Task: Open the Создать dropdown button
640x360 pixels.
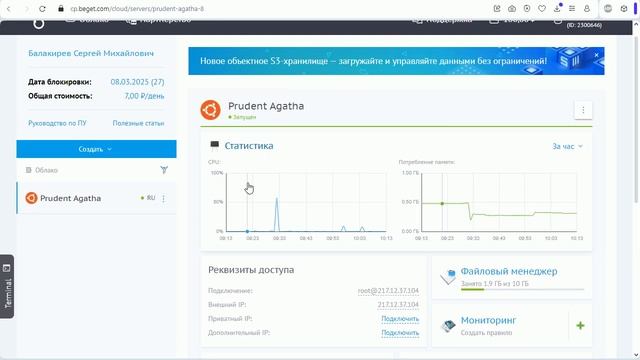Action: click(x=96, y=149)
